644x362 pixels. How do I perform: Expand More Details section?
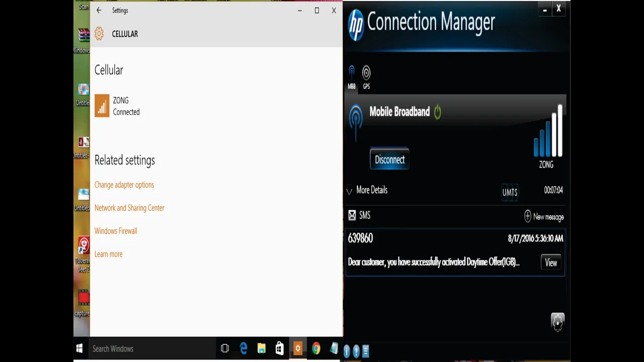367,190
